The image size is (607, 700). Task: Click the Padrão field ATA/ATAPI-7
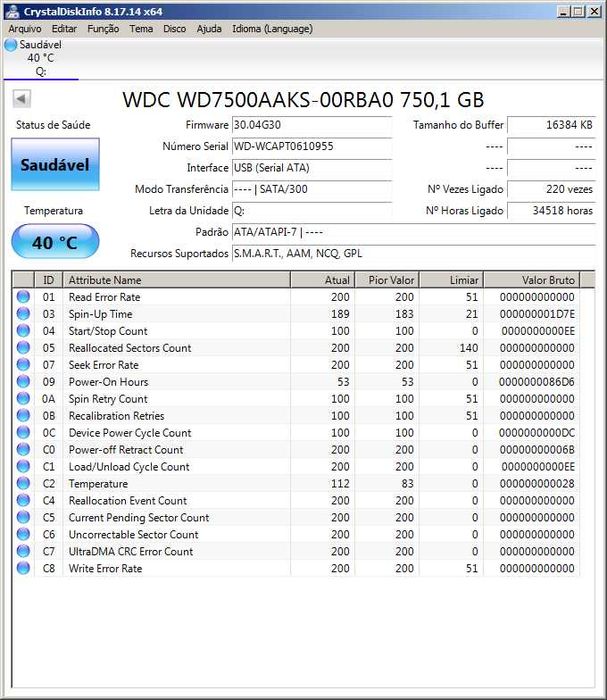tap(414, 232)
